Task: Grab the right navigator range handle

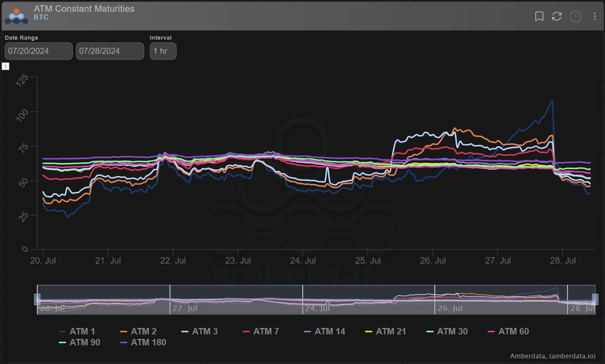Action: [595, 299]
